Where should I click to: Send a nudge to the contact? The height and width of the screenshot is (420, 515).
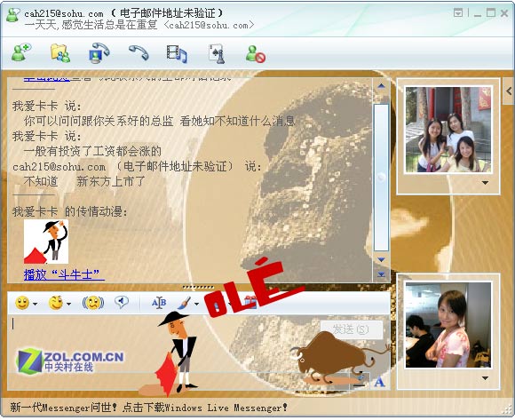tap(93, 303)
